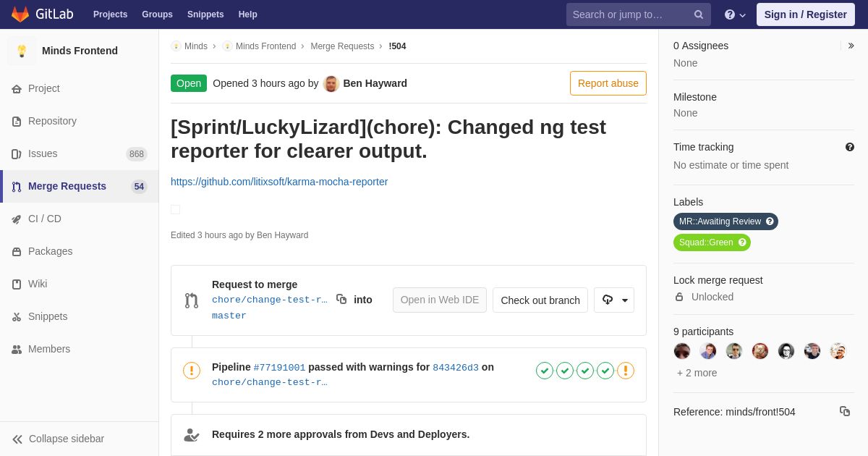Click the Minds Frontend breadcrumb link
This screenshot has height=456, width=868.
tap(265, 46)
